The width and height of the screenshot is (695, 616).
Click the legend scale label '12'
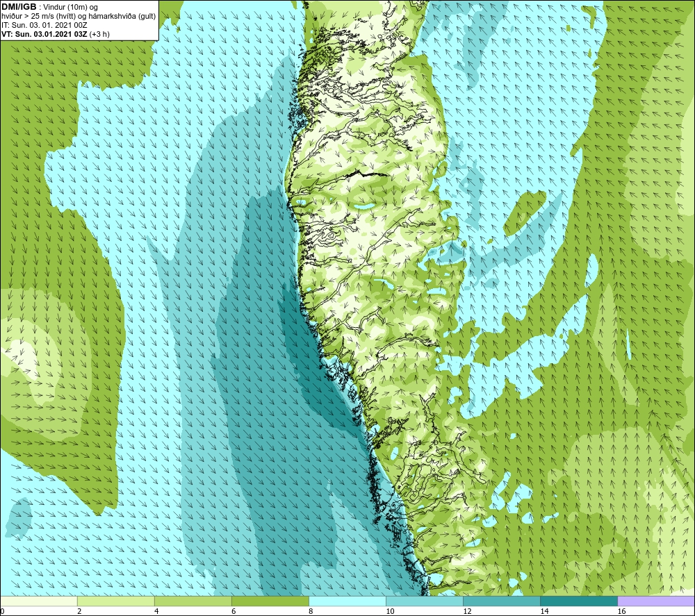point(467,612)
